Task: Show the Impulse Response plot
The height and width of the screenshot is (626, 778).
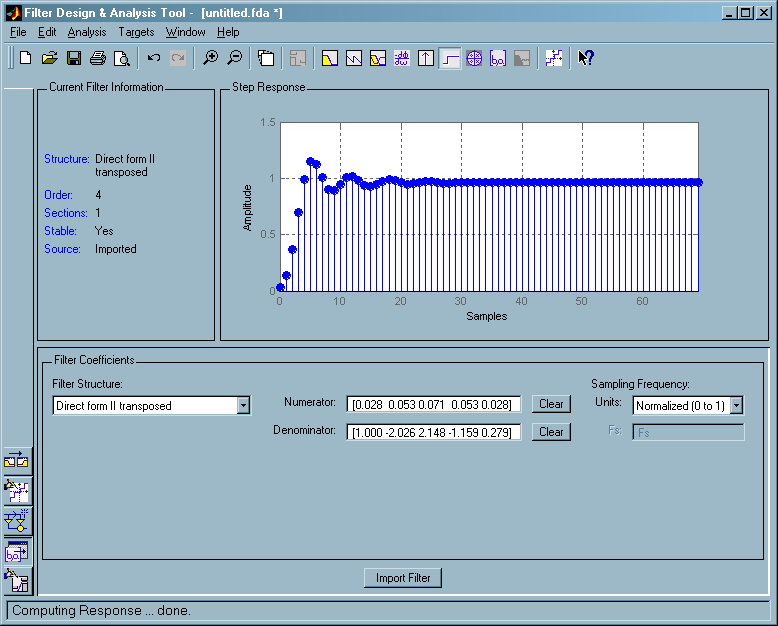Action: pyautogui.click(x=426, y=58)
